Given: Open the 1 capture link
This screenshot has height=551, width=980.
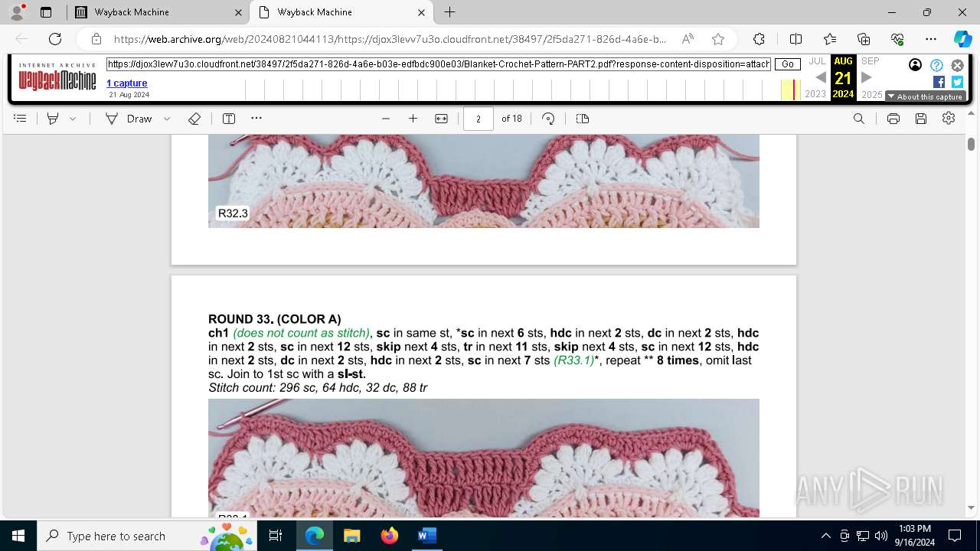Looking at the screenshot, I should coord(127,83).
